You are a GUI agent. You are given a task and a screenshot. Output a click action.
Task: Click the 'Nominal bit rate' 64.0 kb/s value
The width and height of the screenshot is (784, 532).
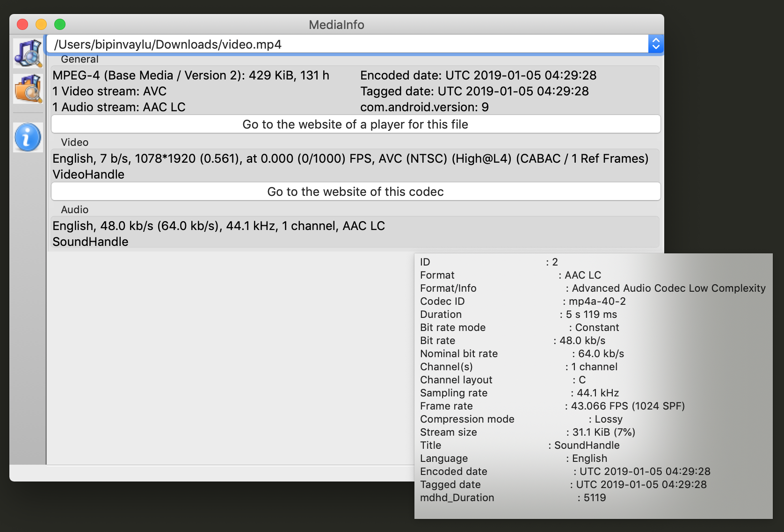point(601,353)
